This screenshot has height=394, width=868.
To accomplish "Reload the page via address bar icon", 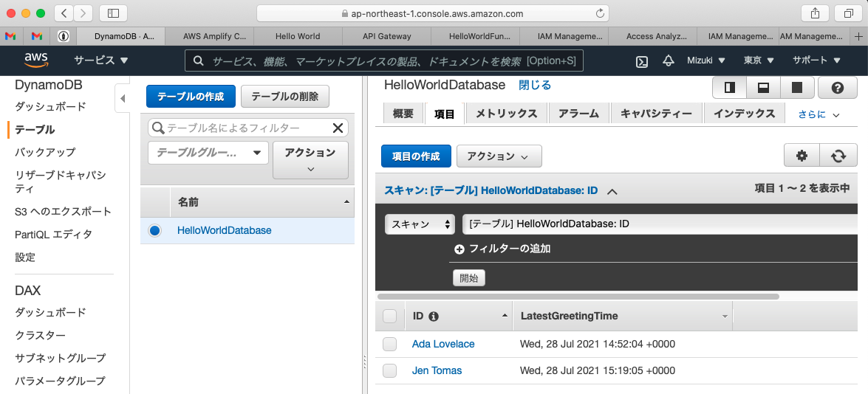I will (600, 13).
